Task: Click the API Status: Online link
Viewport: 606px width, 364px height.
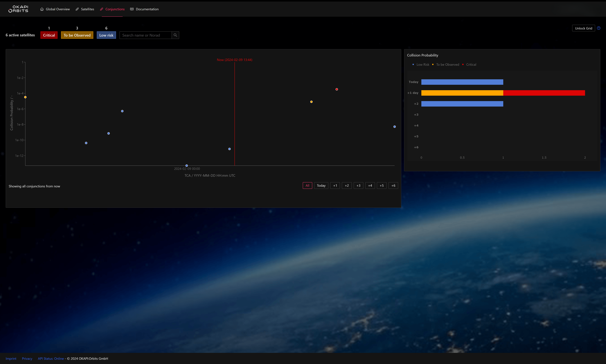Action: point(51,359)
